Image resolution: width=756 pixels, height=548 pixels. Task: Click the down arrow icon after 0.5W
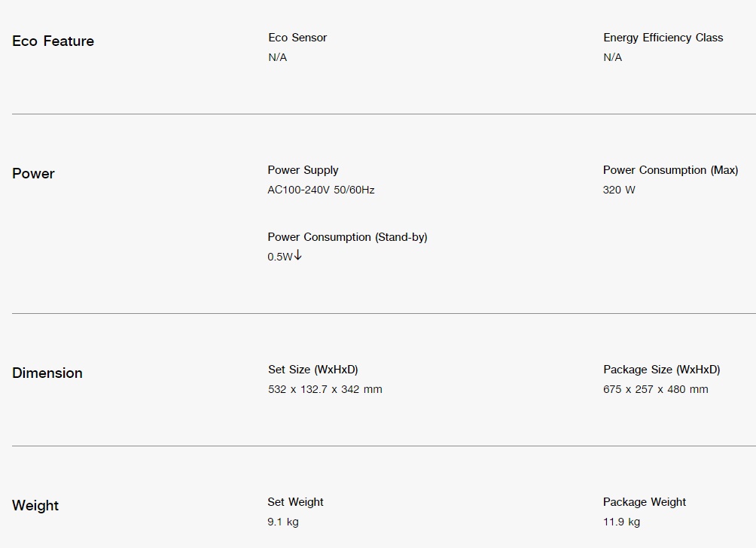298,255
